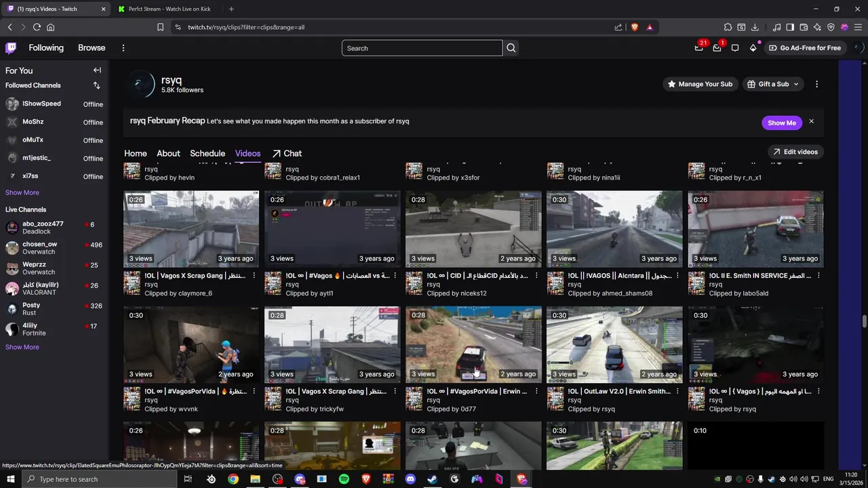Open Chrome from the taskbar
Screen dimensions: 868x488
[233, 479]
